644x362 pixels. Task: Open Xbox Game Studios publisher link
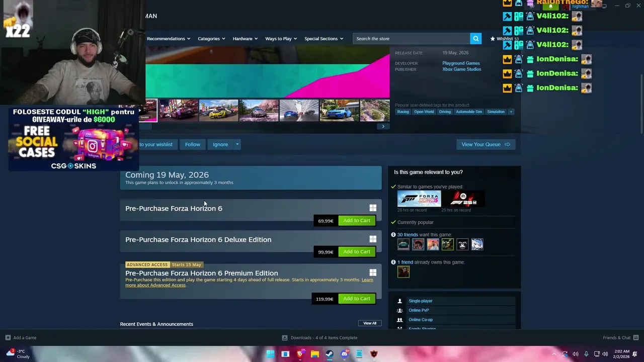point(462,69)
